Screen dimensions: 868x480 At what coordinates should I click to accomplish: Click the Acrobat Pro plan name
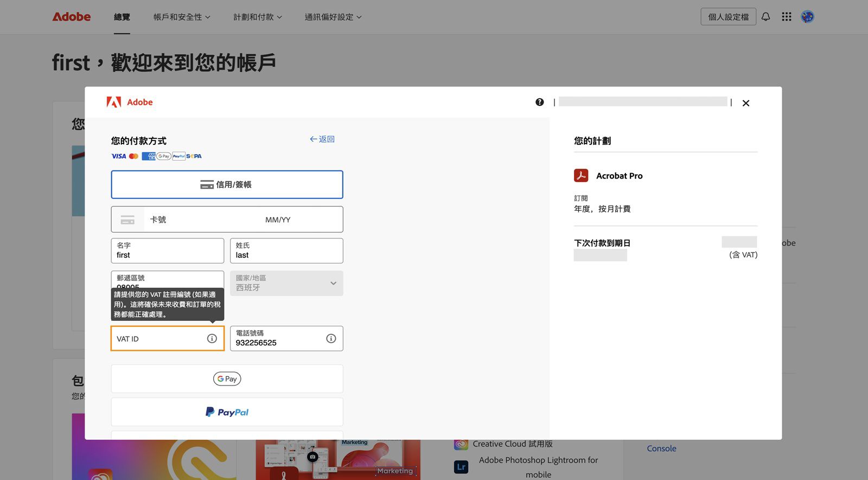click(619, 176)
